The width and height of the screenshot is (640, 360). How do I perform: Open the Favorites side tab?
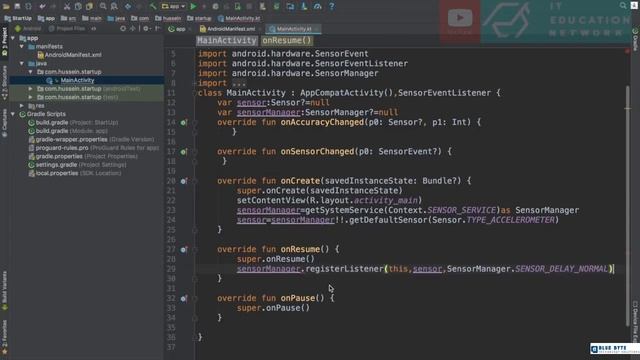pyautogui.click(x=4, y=337)
